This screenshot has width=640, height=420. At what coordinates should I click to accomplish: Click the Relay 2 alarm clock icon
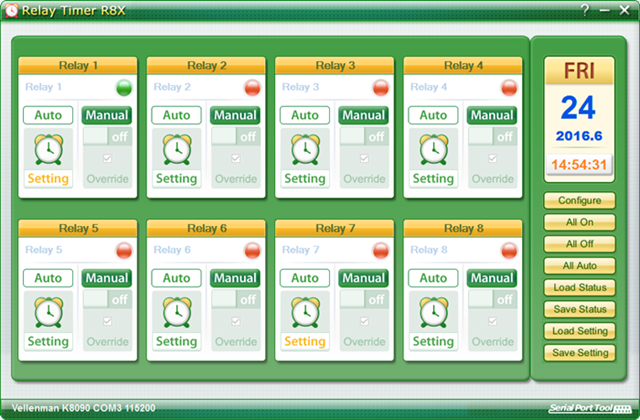click(177, 149)
